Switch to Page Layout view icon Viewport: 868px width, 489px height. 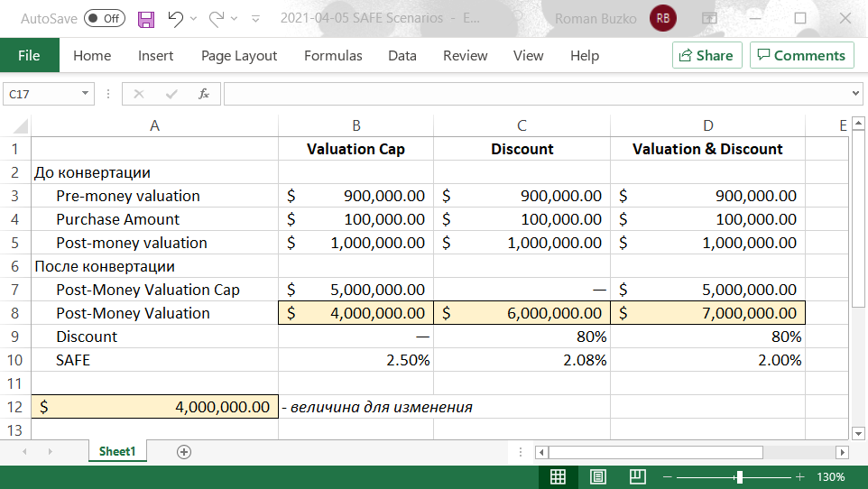[597, 476]
